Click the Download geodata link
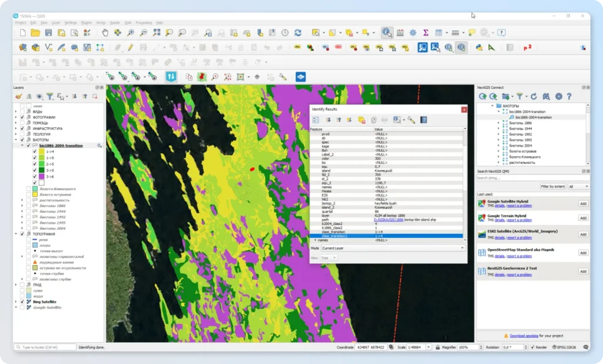The image size is (603, 364). (524, 336)
